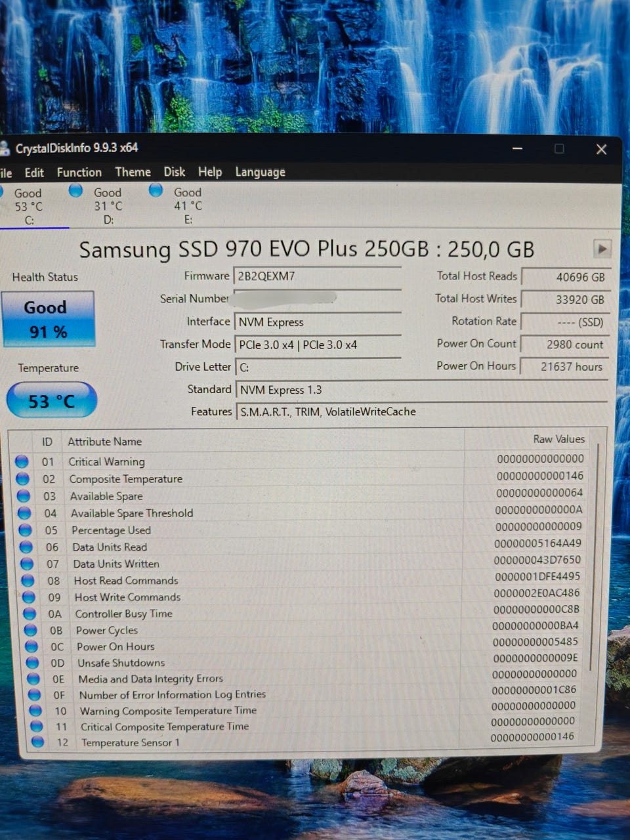Switch to the C: drive tab
Image resolution: width=630 pixels, height=840 pixels.
pyautogui.click(x=30, y=205)
